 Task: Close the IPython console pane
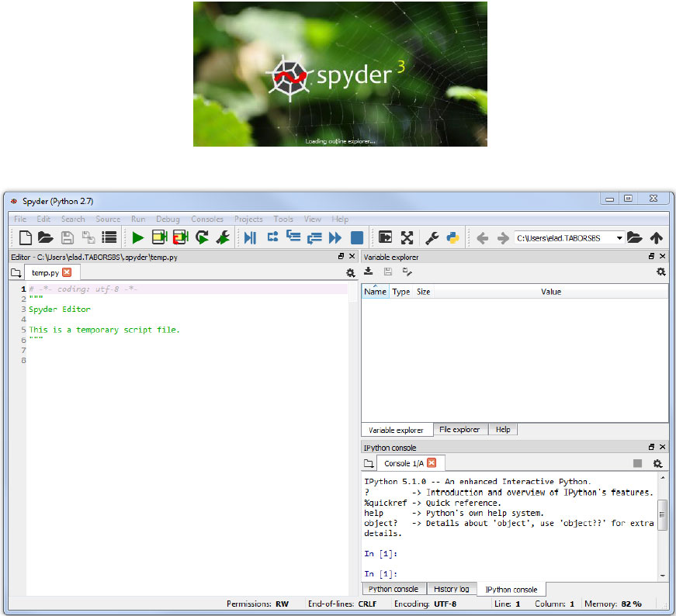663,447
